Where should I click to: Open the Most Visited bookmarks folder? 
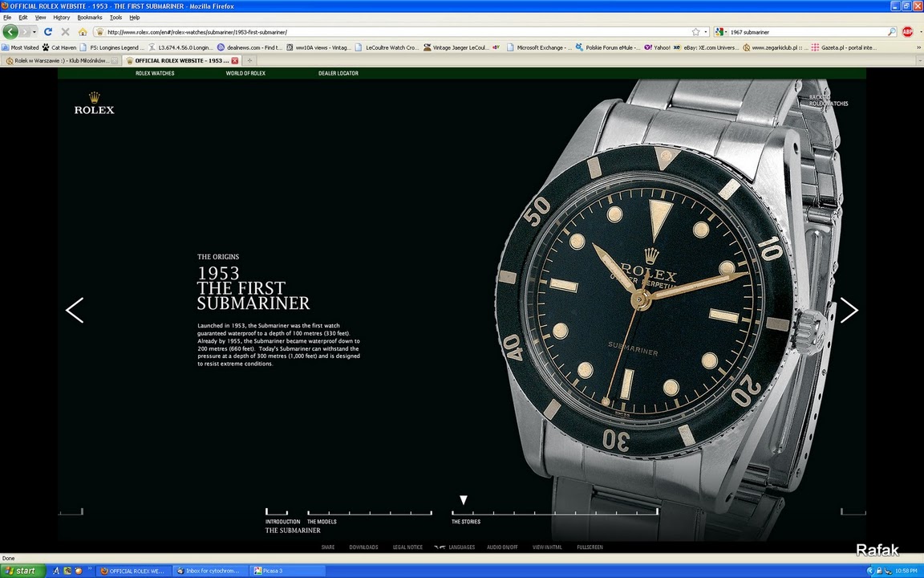20,48
